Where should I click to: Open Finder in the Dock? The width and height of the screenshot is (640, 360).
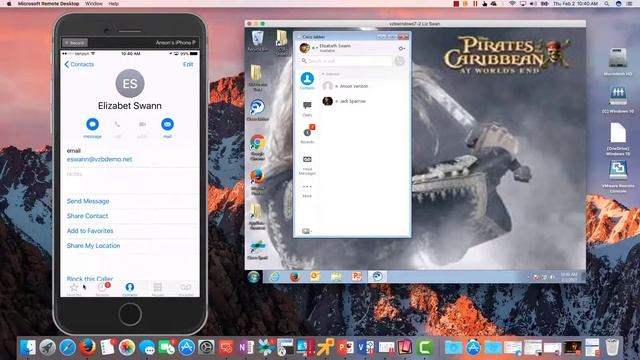[x=28, y=347]
